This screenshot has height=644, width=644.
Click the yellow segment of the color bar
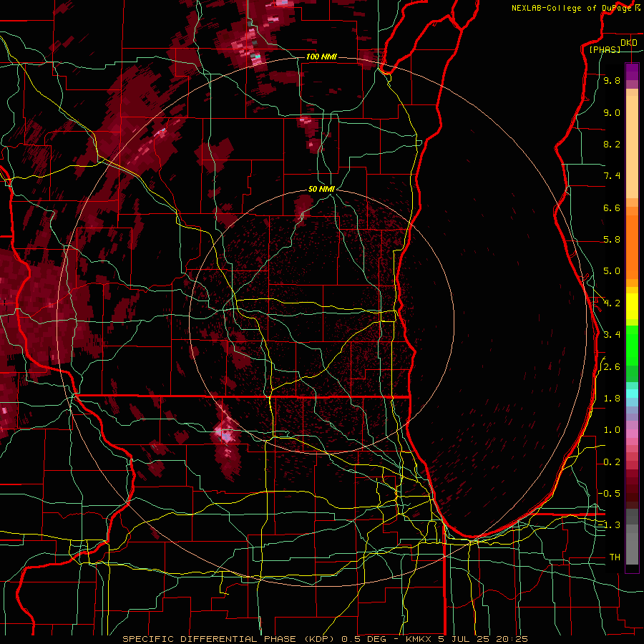(x=632, y=306)
